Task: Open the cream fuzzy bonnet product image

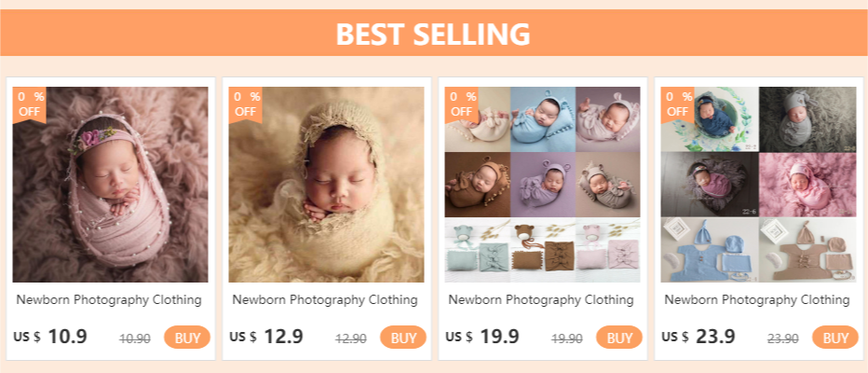Action: (326, 185)
